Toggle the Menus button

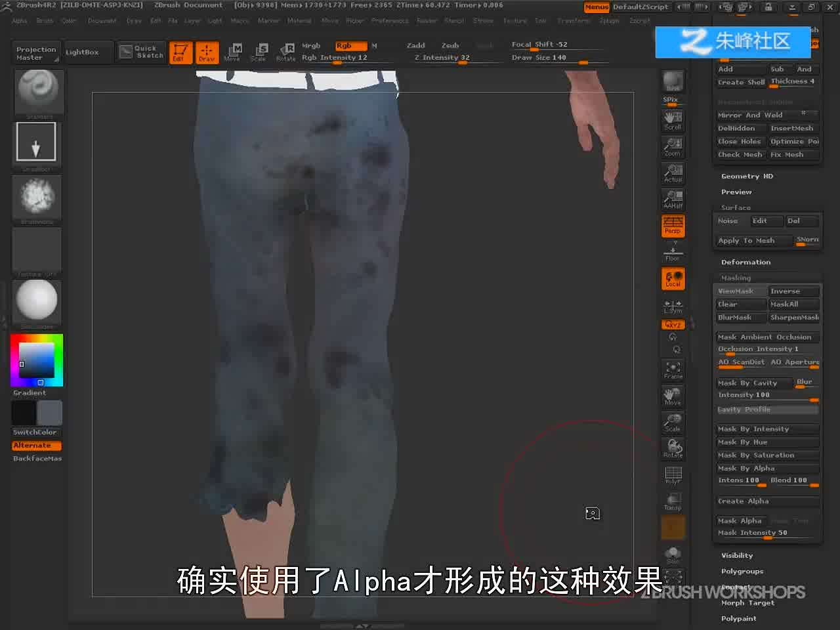[597, 7]
